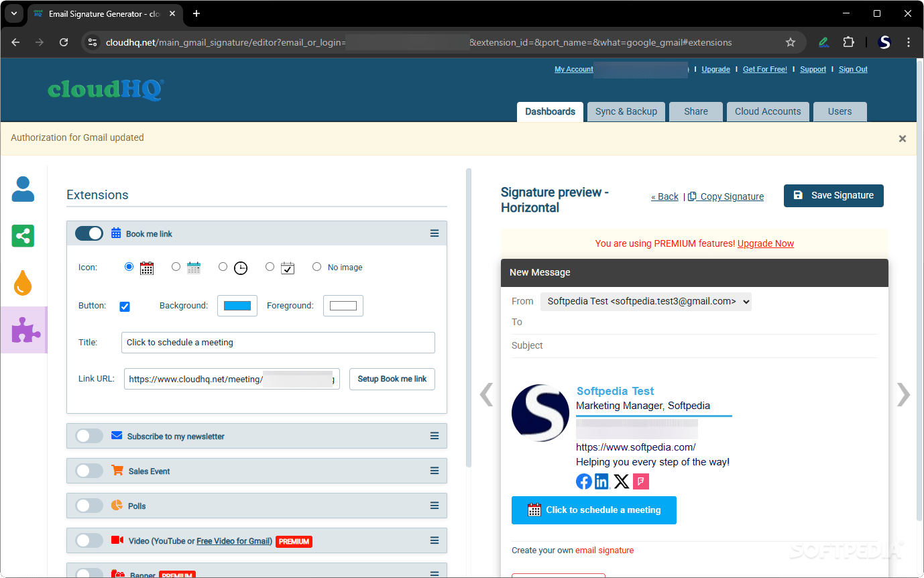Dismiss the Gmail authorization notice
This screenshot has width=924, height=578.
[903, 139]
